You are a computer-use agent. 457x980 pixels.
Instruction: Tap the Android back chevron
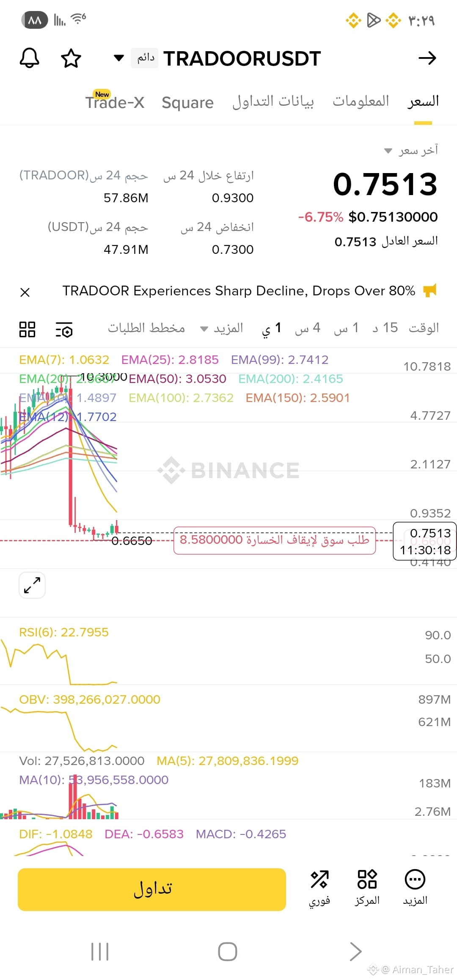click(x=356, y=952)
